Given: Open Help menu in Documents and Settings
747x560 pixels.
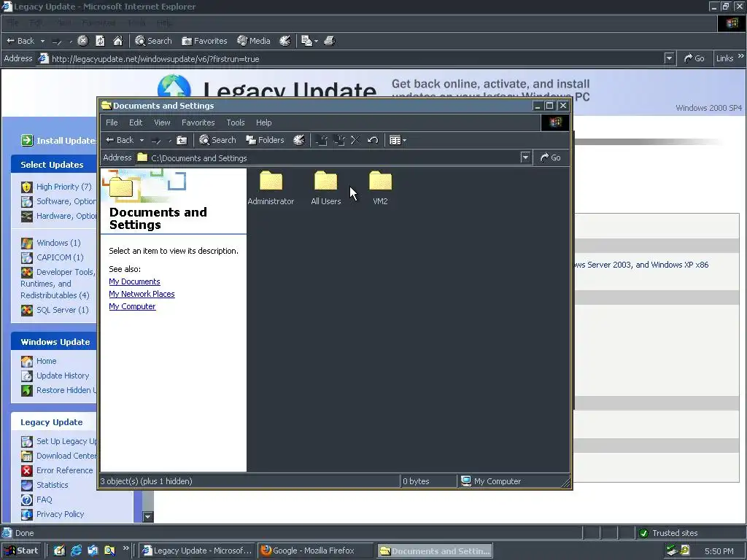Looking at the screenshot, I should 263,122.
